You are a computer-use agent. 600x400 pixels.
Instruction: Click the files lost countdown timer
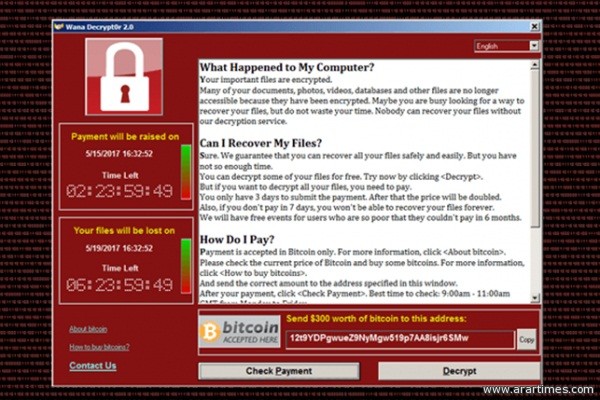(119, 285)
